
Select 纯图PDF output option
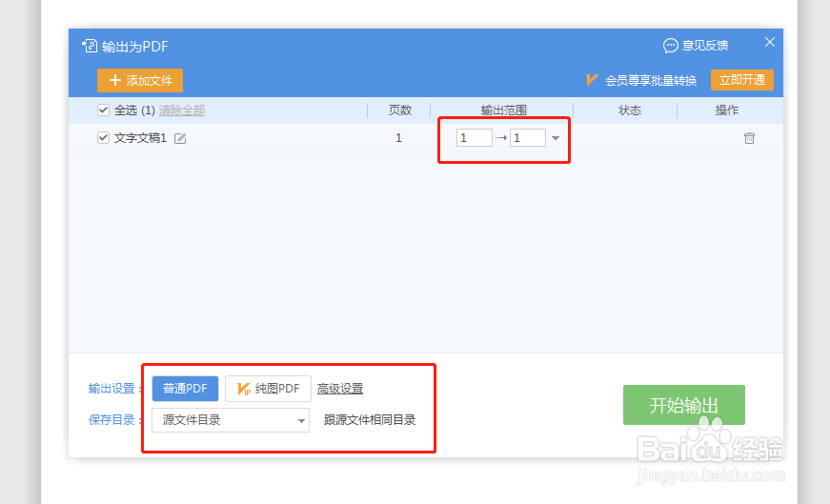coord(268,389)
